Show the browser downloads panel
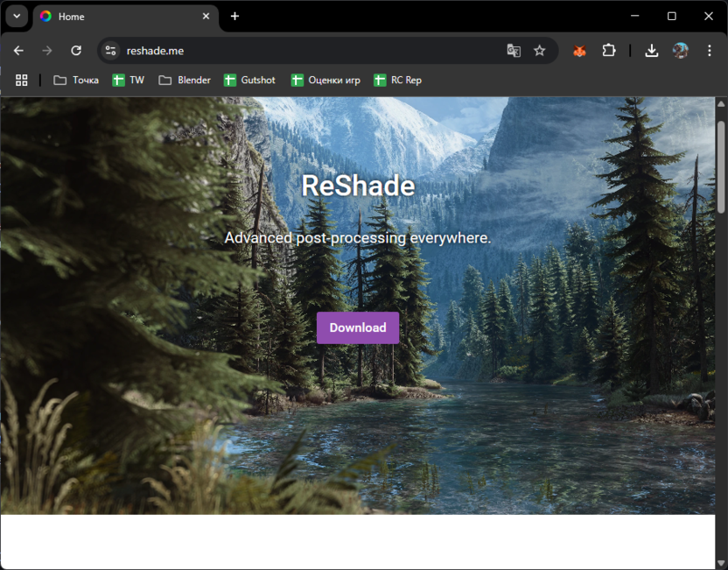 click(651, 51)
